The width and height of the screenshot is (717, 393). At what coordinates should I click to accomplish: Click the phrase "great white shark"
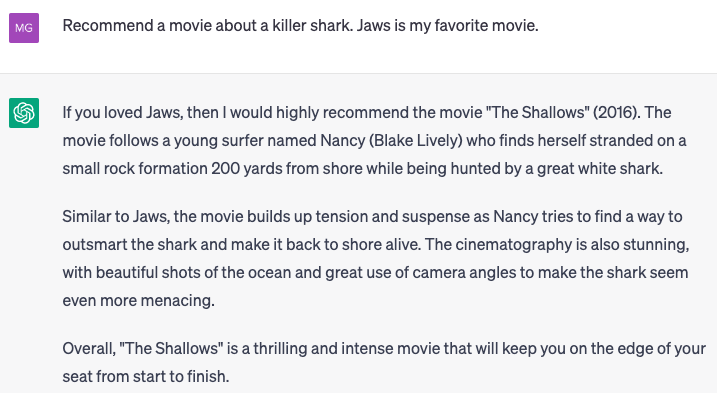pos(599,168)
